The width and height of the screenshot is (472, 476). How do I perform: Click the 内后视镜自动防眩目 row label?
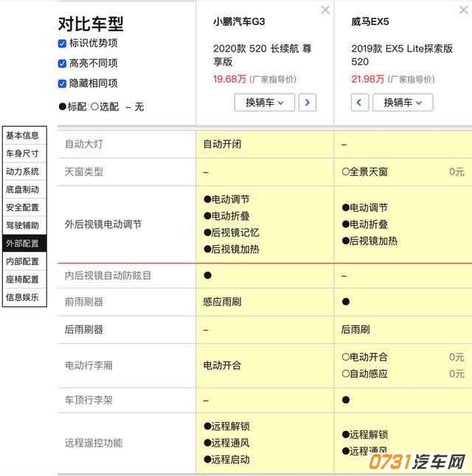(x=108, y=276)
